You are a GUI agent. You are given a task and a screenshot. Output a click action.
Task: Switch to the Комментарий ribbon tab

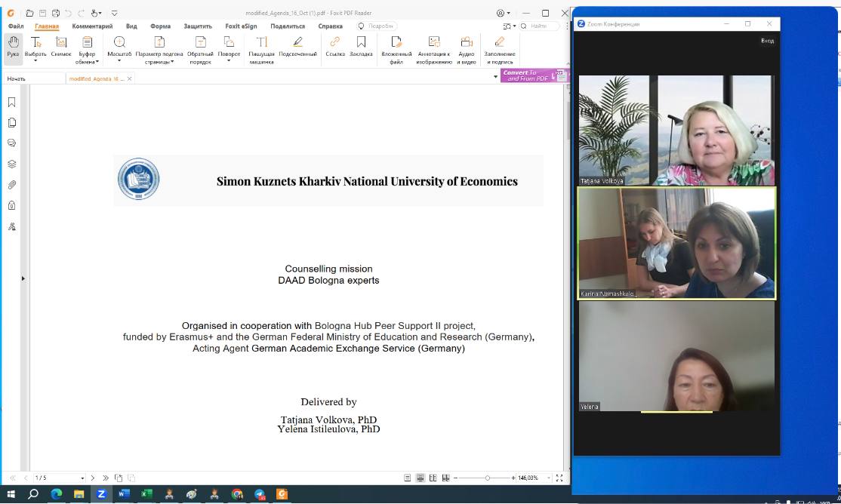point(92,26)
